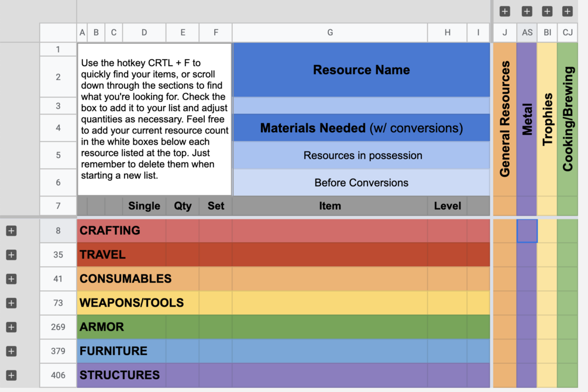
Task: Select column G header
Action: click(x=330, y=33)
